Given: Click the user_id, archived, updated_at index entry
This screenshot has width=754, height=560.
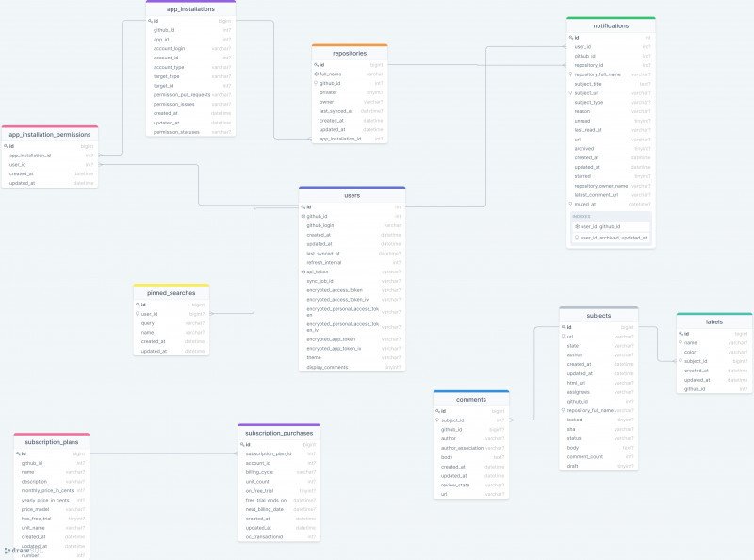Looking at the screenshot, I should (x=614, y=238).
